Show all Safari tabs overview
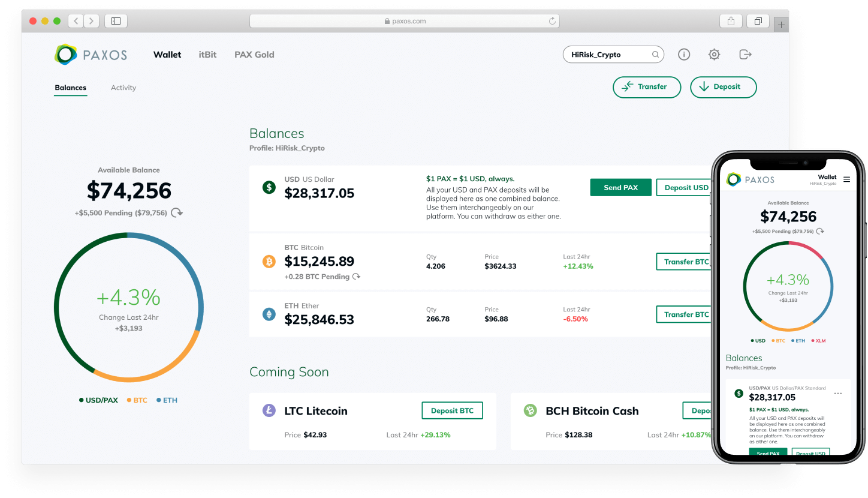 [758, 21]
